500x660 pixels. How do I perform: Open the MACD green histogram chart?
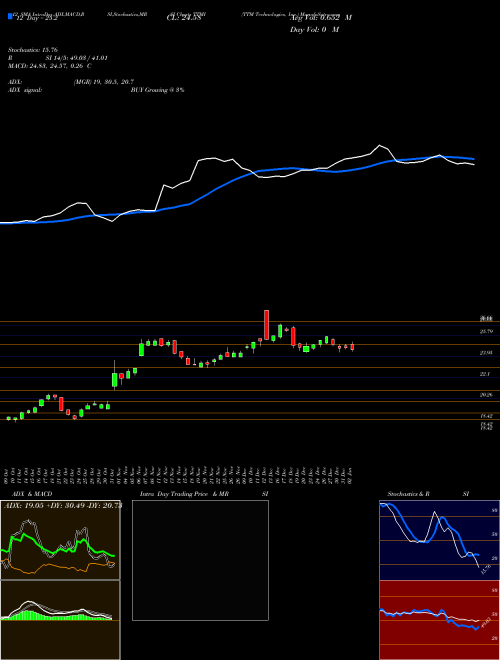[x=60, y=620]
